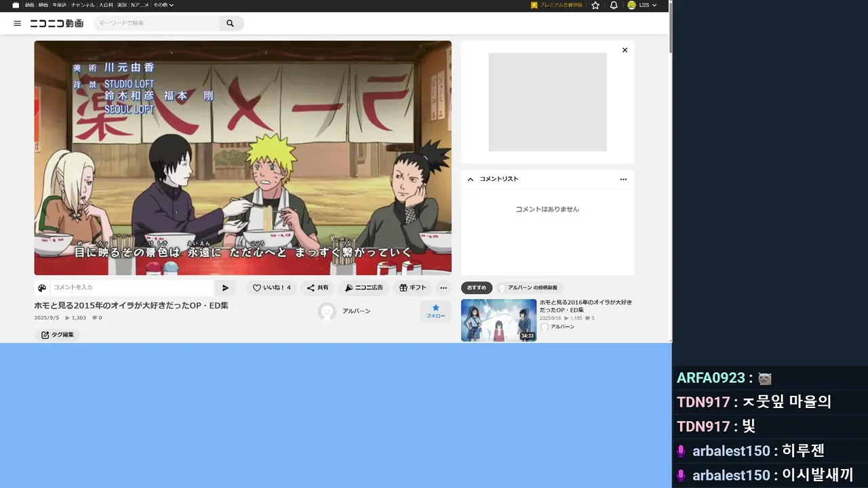Expand the その他 dropdown in the top bar

coord(163,5)
